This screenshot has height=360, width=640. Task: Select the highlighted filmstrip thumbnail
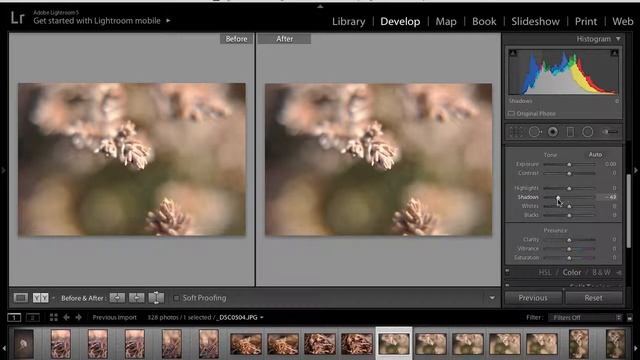point(394,343)
